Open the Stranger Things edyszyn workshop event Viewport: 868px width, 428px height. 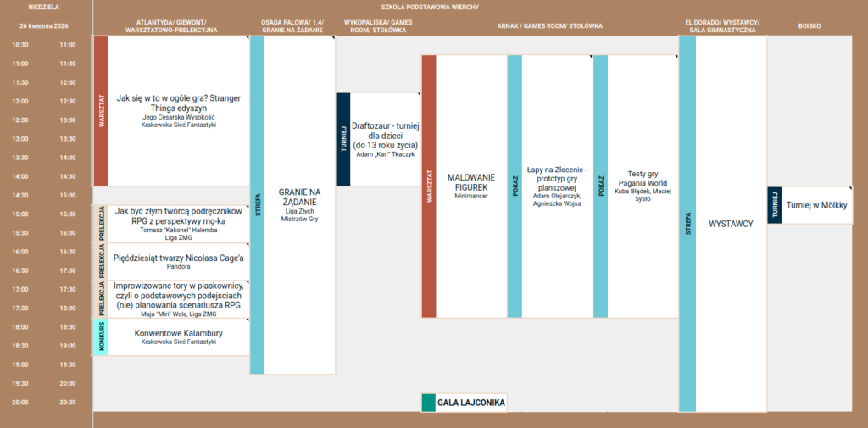179,110
